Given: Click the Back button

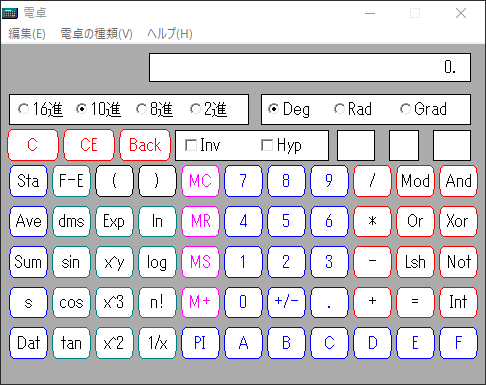Looking at the screenshot, I should coord(145,145).
